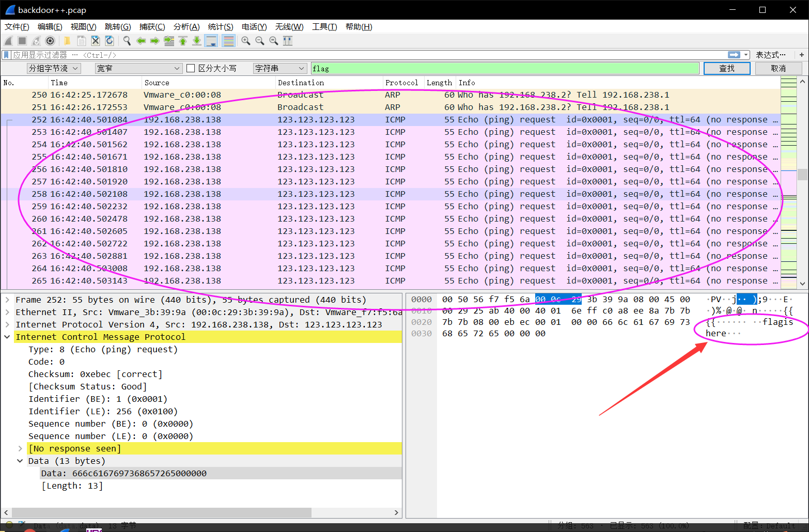Zoom in on the packet list text

[x=246, y=41]
